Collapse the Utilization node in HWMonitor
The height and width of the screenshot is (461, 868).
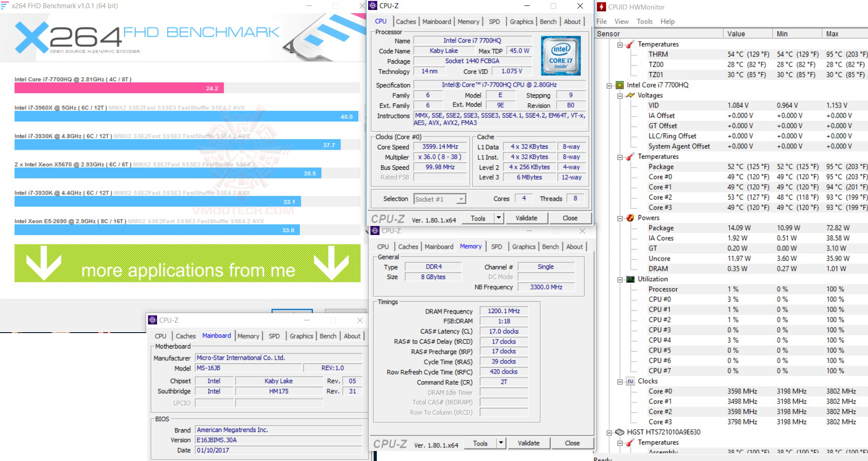[x=620, y=280]
